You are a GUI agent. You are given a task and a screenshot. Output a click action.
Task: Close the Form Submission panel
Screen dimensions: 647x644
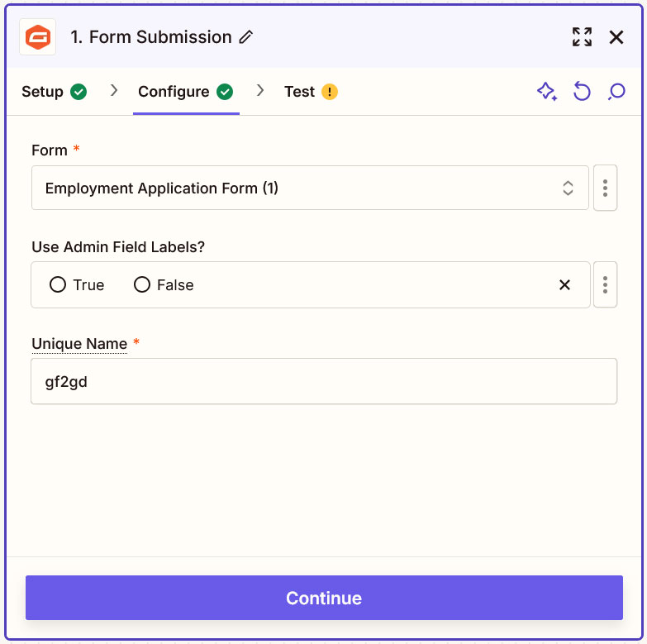tap(616, 37)
